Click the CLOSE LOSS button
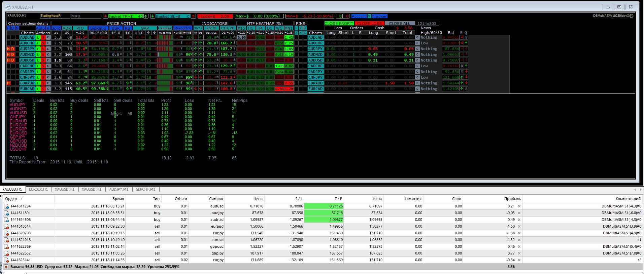Image resolution: width=644 pixels, height=274 pixels. [369, 24]
